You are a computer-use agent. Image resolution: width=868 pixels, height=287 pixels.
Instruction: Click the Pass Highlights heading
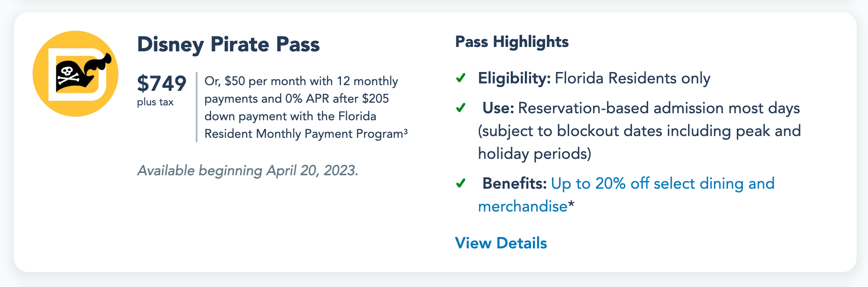pos(512,42)
